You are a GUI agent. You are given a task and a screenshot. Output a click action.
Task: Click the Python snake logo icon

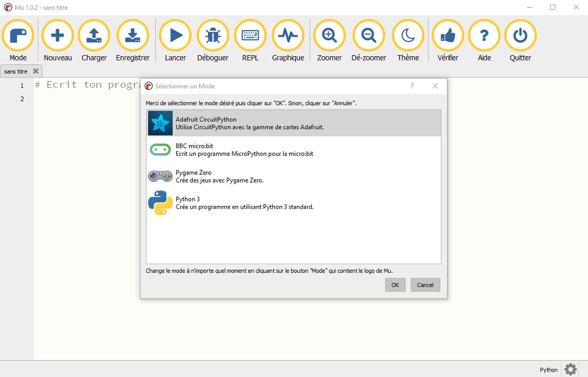point(160,203)
